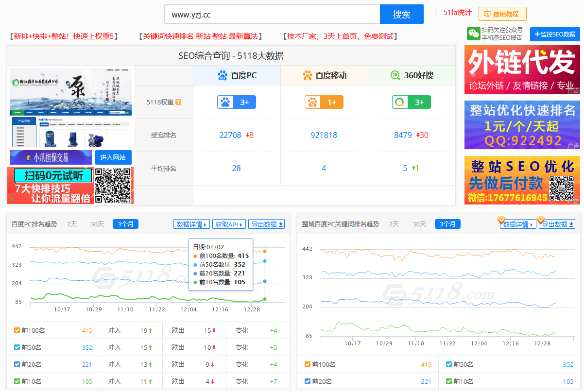Click the red down arrow next to 跌出 15
The width and height of the screenshot is (584, 392).
point(214,331)
